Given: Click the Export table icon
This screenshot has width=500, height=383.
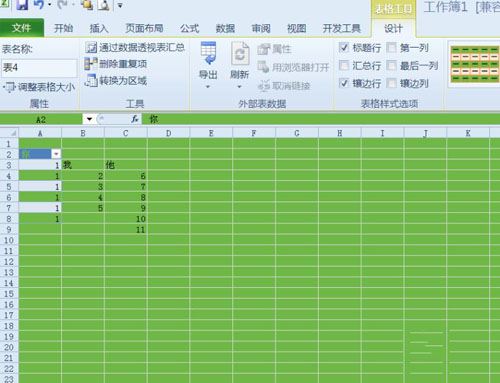Looking at the screenshot, I should 208,53.
